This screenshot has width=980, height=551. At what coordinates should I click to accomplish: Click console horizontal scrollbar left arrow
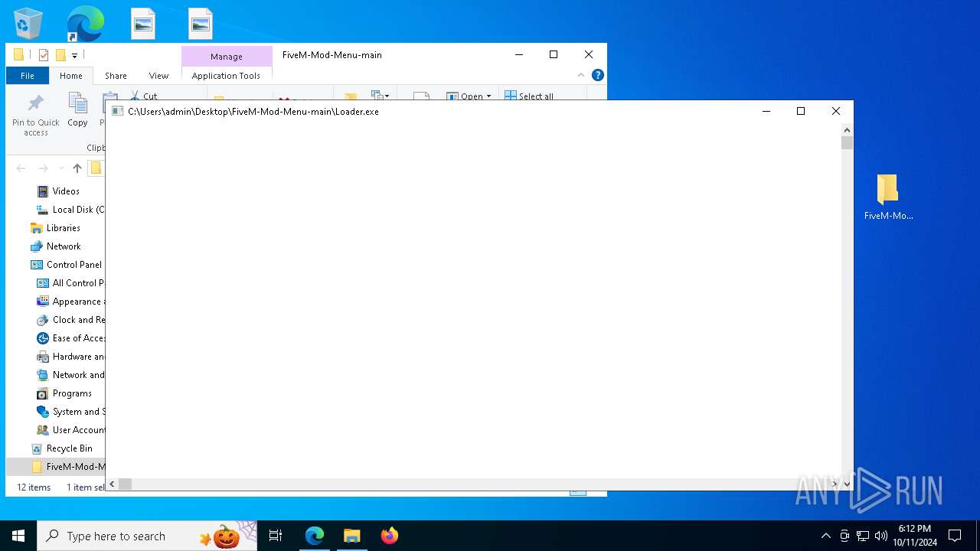(x=112, y=484)
